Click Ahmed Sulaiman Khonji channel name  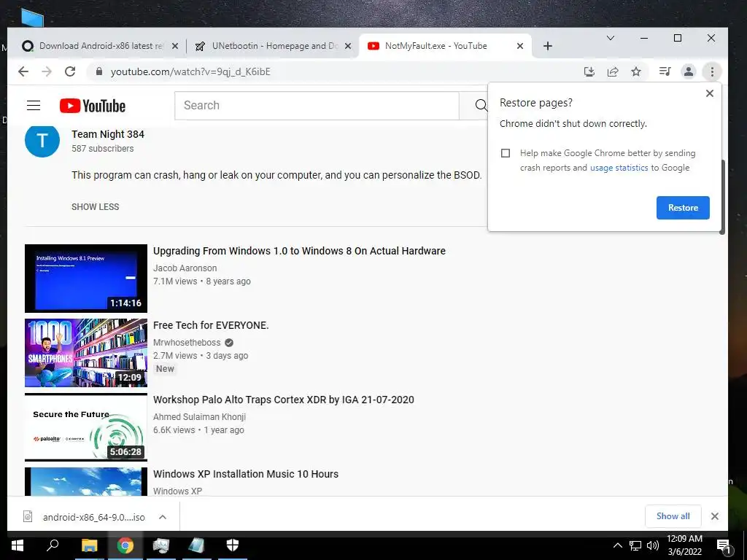[x=200, y=416]
